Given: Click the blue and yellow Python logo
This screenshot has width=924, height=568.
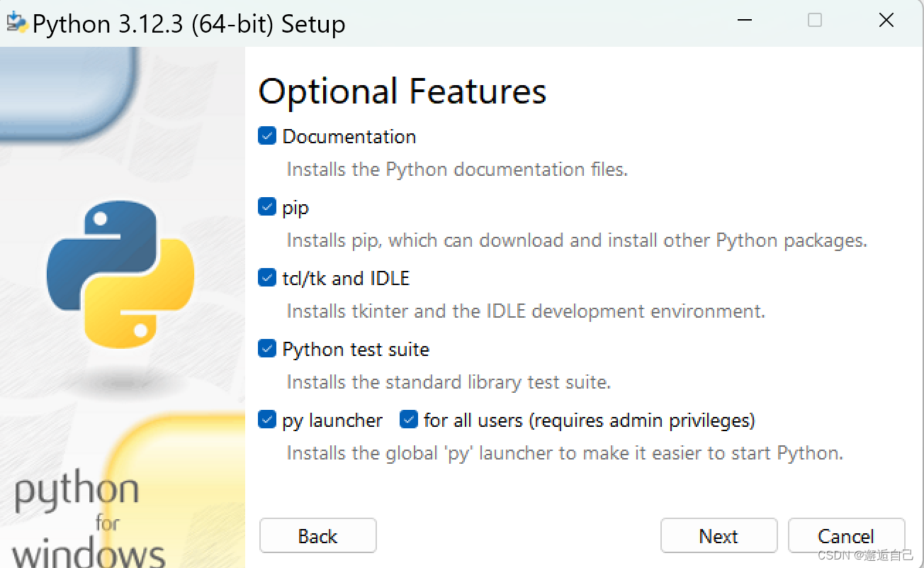Looking at the screenshot, I should (120, 273).
